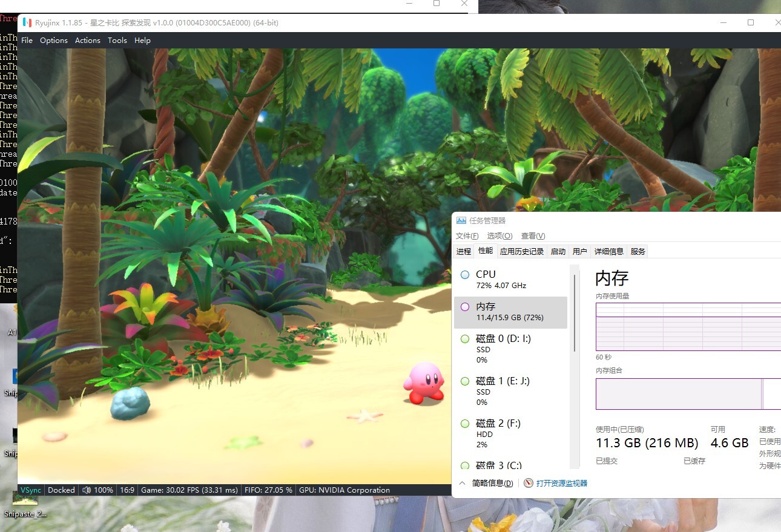Switch to the 应用历史记录 tab
Image resolution: width=781 pixels, height=532 pixels.
pos(522,252)
